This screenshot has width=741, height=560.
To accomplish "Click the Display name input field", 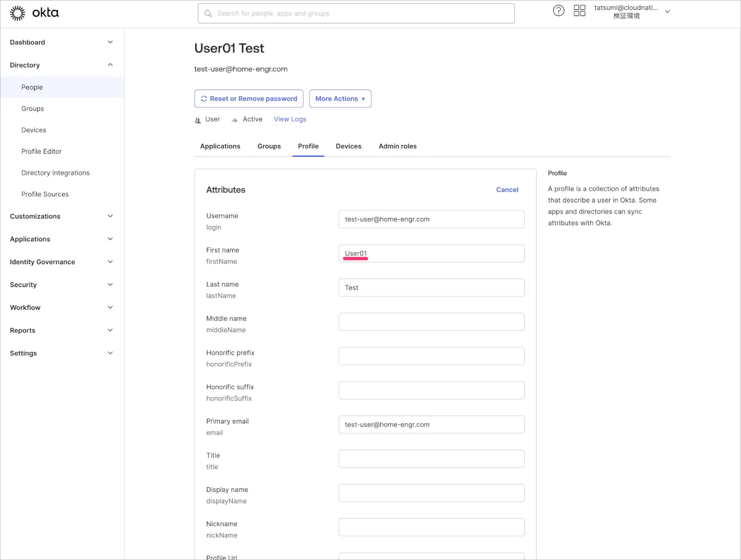I will (431, 493).
